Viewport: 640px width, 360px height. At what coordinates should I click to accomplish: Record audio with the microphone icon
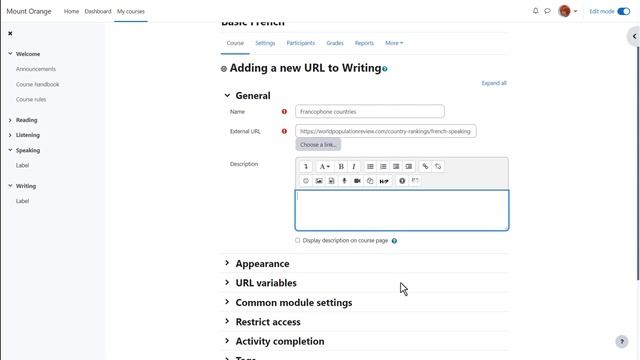[344, 181]
